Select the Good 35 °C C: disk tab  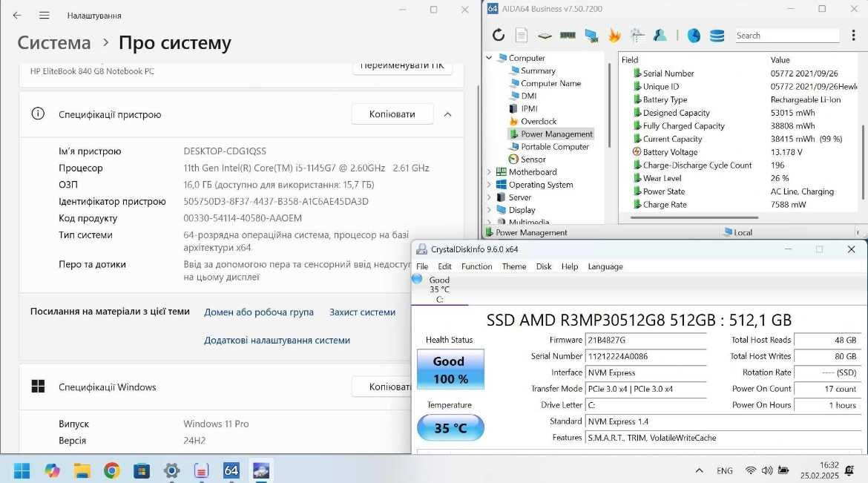[439, 289]
